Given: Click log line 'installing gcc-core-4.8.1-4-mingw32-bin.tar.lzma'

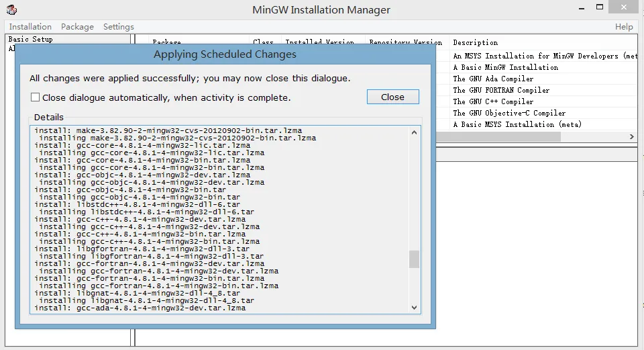Looking at the screenshot, I should pyautogui.click(x=152, y=167).
